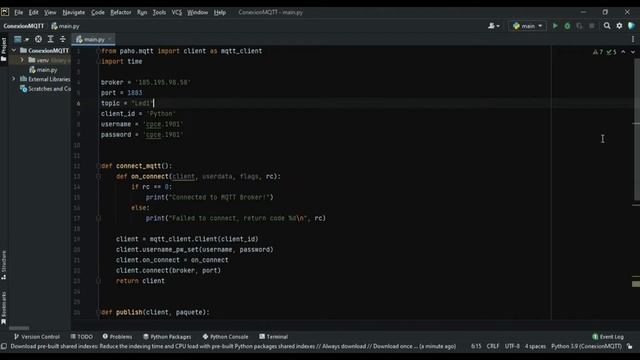Open the Terminal tool window
640x360 pixels.
tap(273, 337)
